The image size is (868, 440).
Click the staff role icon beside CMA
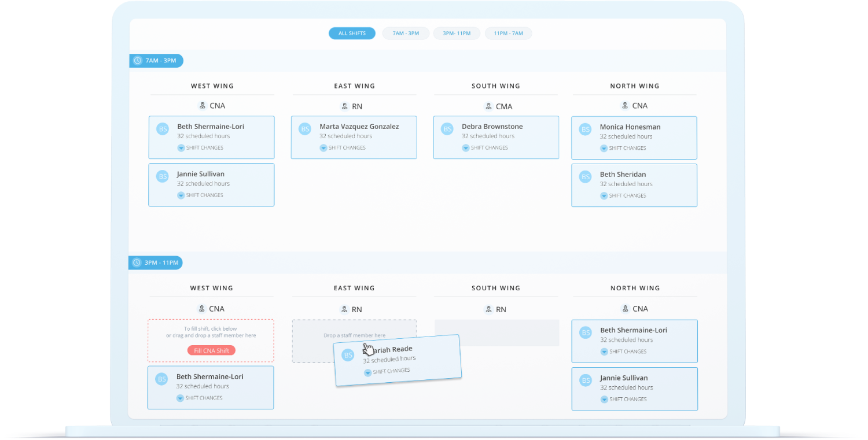click(x=488, y=106)
